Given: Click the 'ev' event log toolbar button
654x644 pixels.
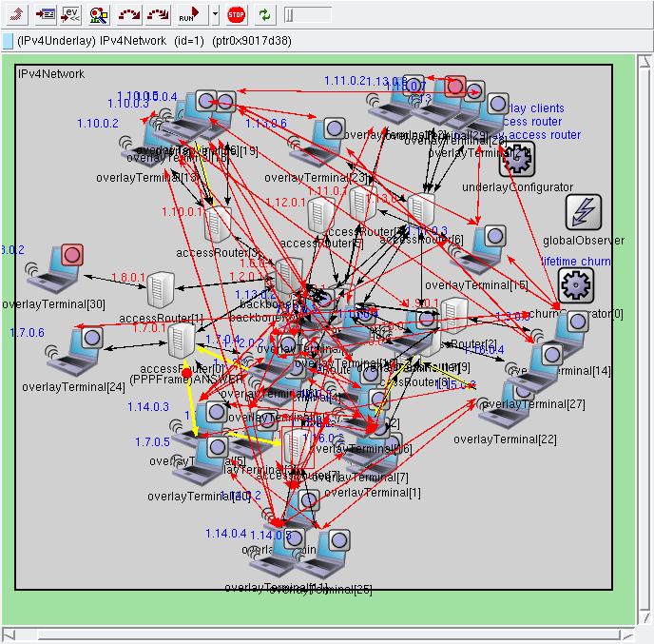Looking at the screenshot, I should pyautogui.click(x=71, y=14).
